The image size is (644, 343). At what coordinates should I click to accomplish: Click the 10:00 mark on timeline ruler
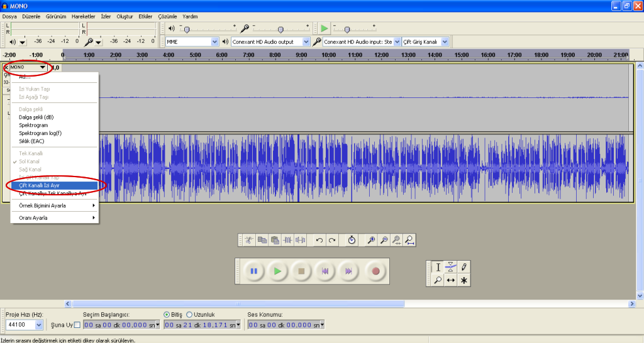[x=328, y=55]
